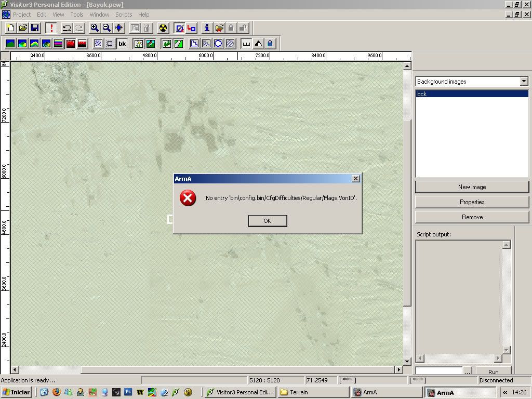Screen dimensions: 532x399
Task: Open project with the folder icon
Action: point(23,28)
